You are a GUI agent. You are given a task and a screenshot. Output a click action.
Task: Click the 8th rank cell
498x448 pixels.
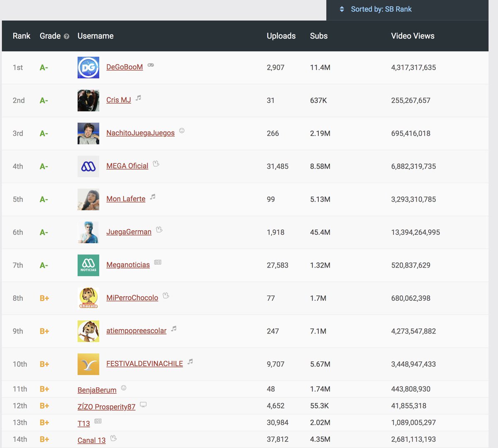[18, 298]
